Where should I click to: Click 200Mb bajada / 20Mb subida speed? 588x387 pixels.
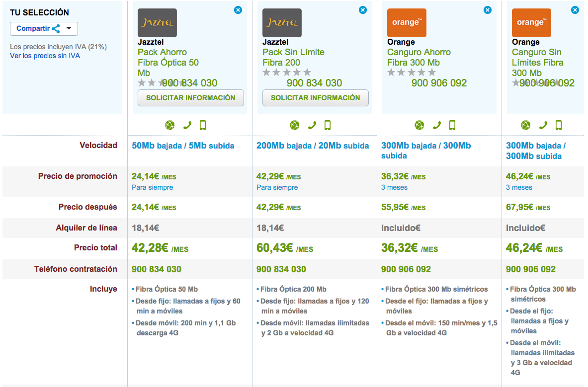click(x=313, y=146)
